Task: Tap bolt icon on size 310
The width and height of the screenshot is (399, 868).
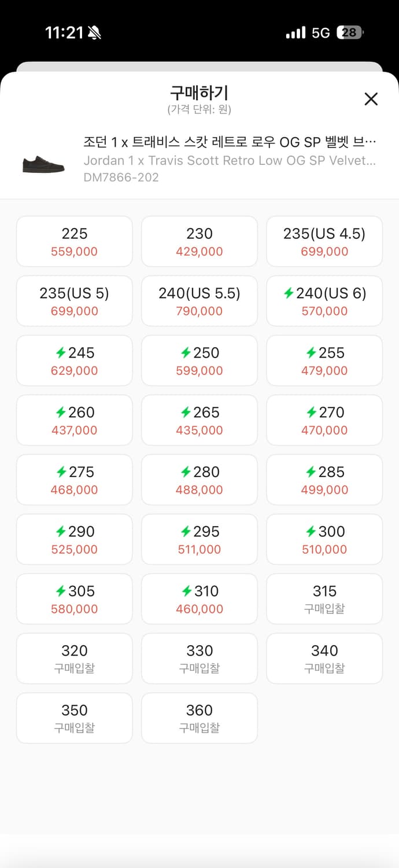Action: click(x=186, y=591)
